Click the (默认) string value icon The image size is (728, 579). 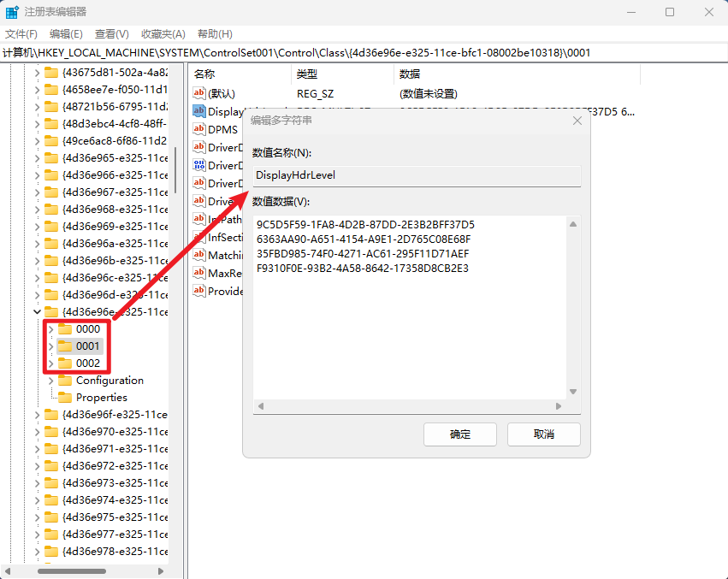coord(199,93)
